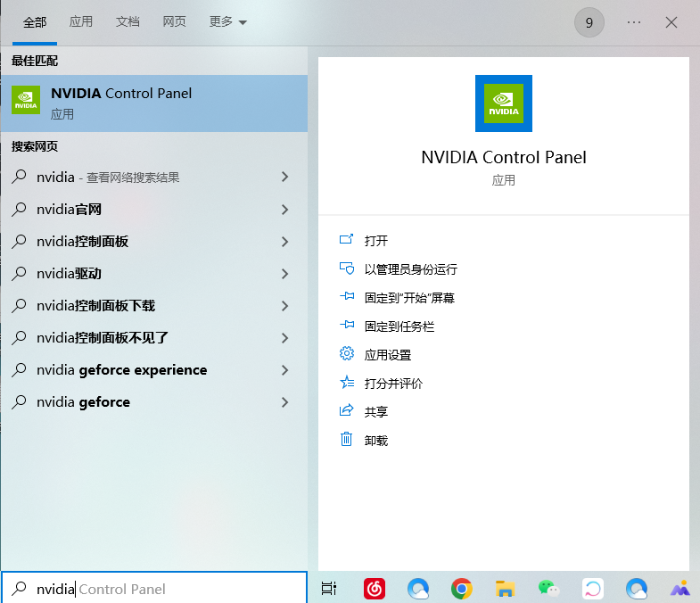
Task: Click the 打开 (Open) action
Action: point(375,241)
